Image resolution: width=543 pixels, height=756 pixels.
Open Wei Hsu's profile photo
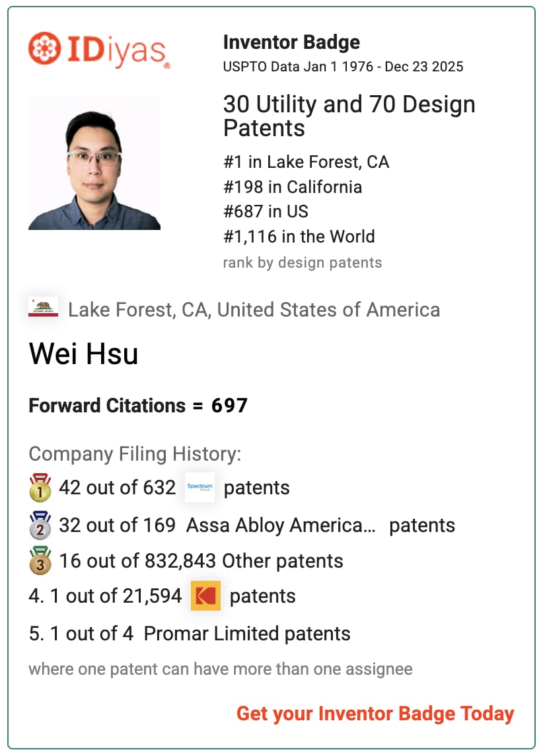[x=94, y=164]
